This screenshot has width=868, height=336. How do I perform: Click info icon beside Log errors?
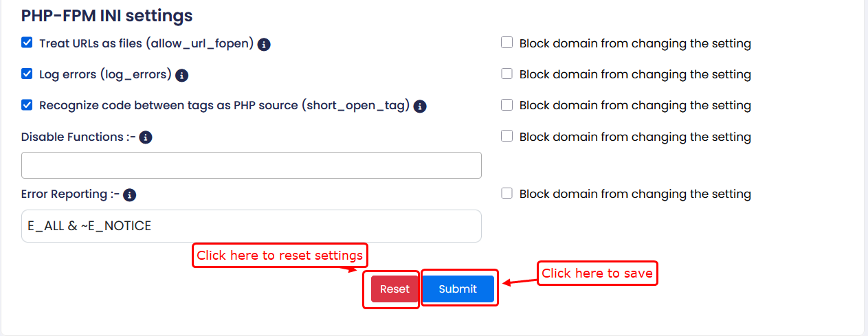click(182, 76)
